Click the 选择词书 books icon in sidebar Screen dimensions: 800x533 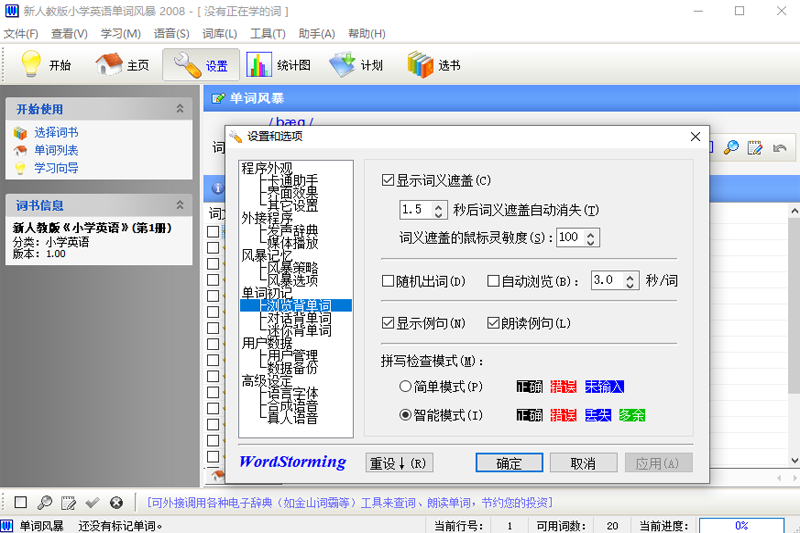(x=20, y=133)
